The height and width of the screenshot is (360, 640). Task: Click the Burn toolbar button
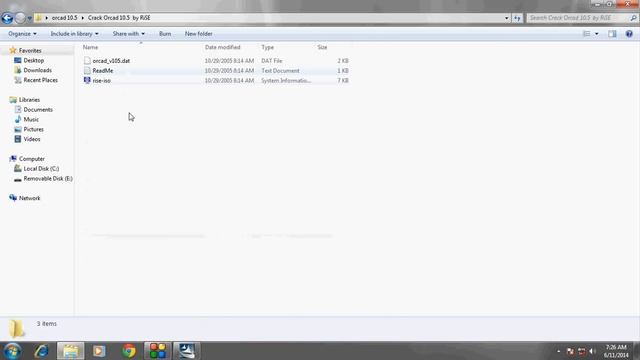point(165,34)
